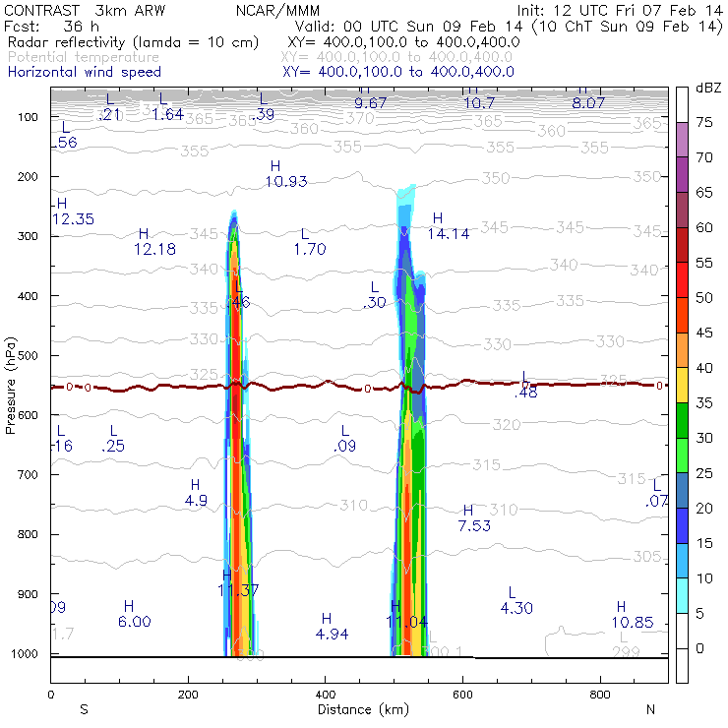The width and height of the screenshot is (728, 728).
Task: Click the 'N' north direction label
Action: pyautogui.click(x=650, y=709)
